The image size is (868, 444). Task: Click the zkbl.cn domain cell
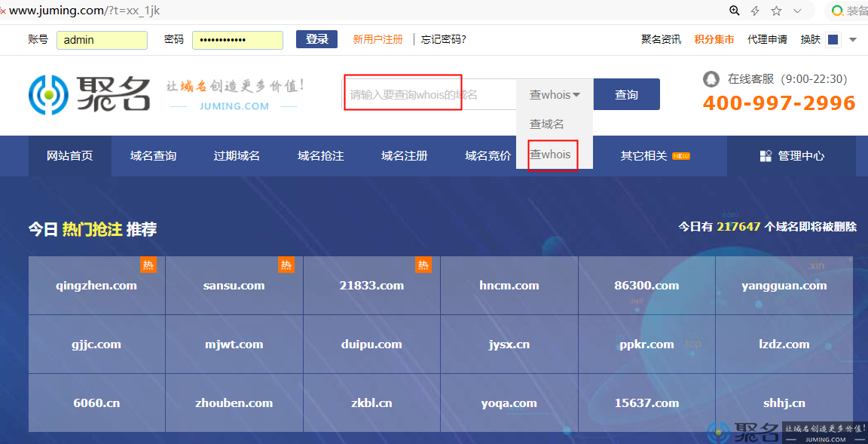372,403
